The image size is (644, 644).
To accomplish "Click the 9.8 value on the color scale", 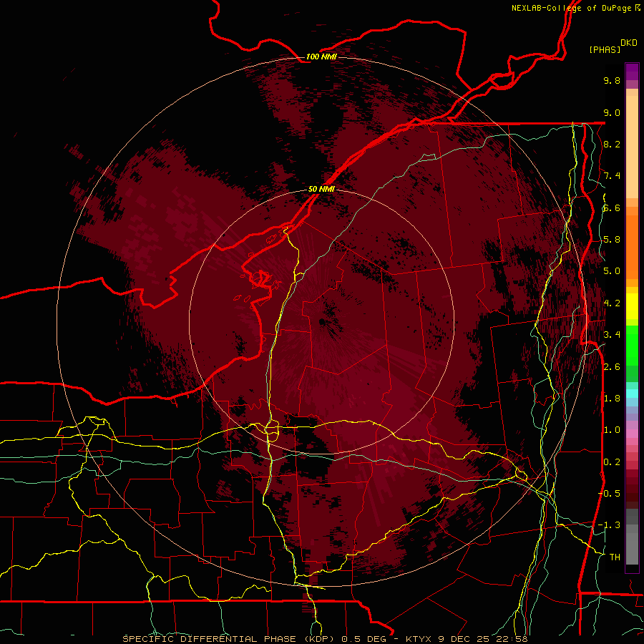I will point(612,80).
